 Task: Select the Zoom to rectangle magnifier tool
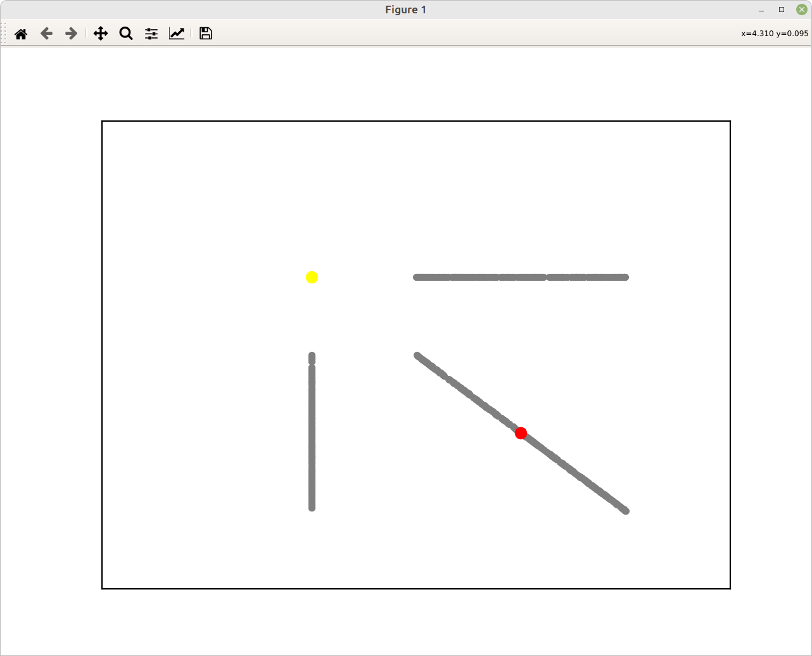pos(126,34)
